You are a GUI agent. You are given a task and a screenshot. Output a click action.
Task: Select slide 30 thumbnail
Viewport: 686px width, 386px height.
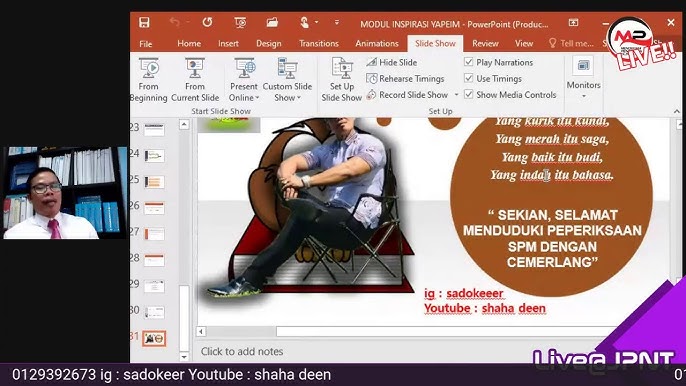point(154,312)
